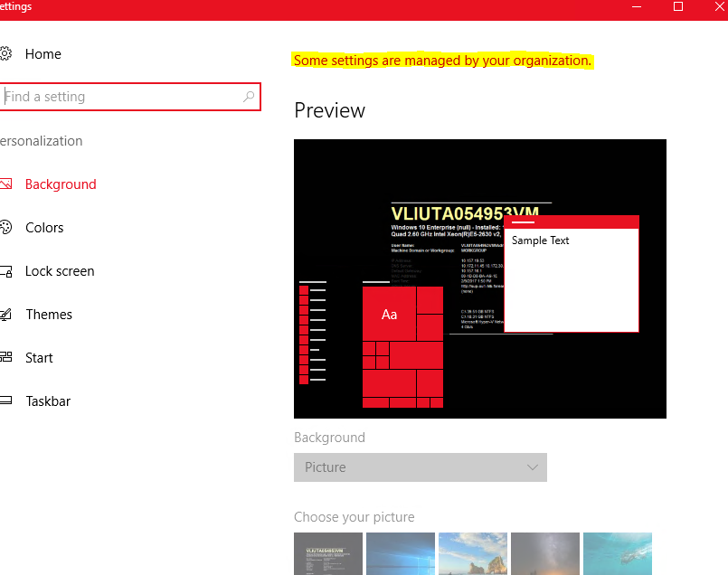Go to the Colors settings page
The width and height of the screenshot is (728, 575).
click(44, 228)
